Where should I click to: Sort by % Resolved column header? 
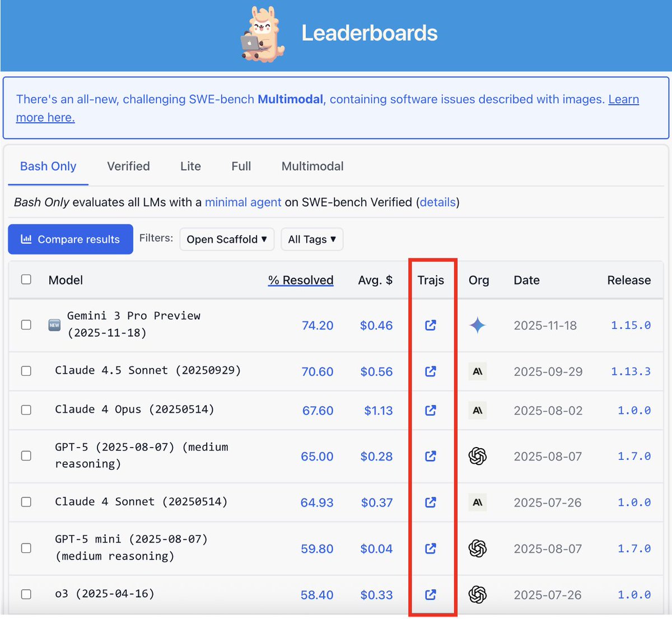(301, 280)
